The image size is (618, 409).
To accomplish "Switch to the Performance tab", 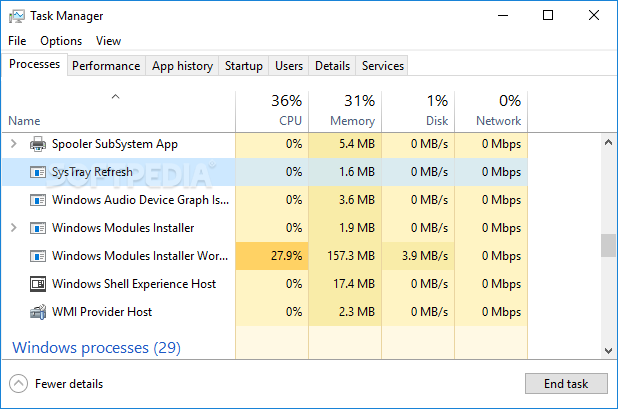I will click(x=106, y=66).
